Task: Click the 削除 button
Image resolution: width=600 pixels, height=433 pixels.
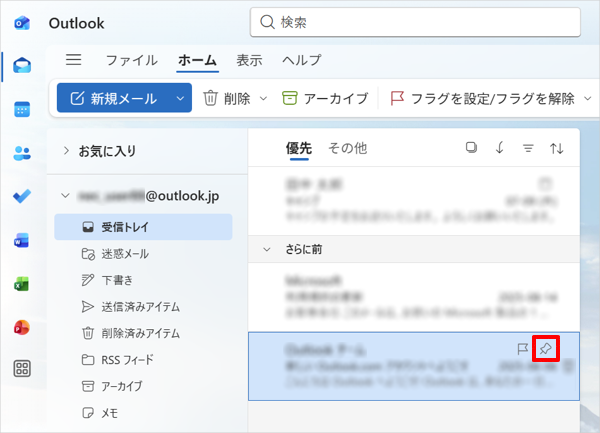Action: point(226,98)
